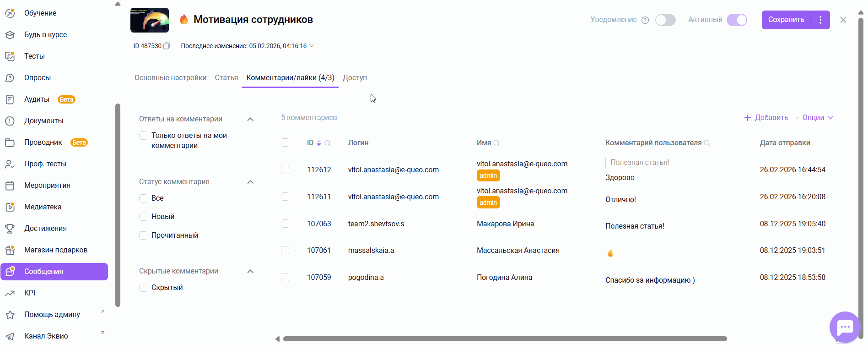Search by Комментарий пользователя column icon
Viewport: 868px width, 350px height.
[707, 143]
